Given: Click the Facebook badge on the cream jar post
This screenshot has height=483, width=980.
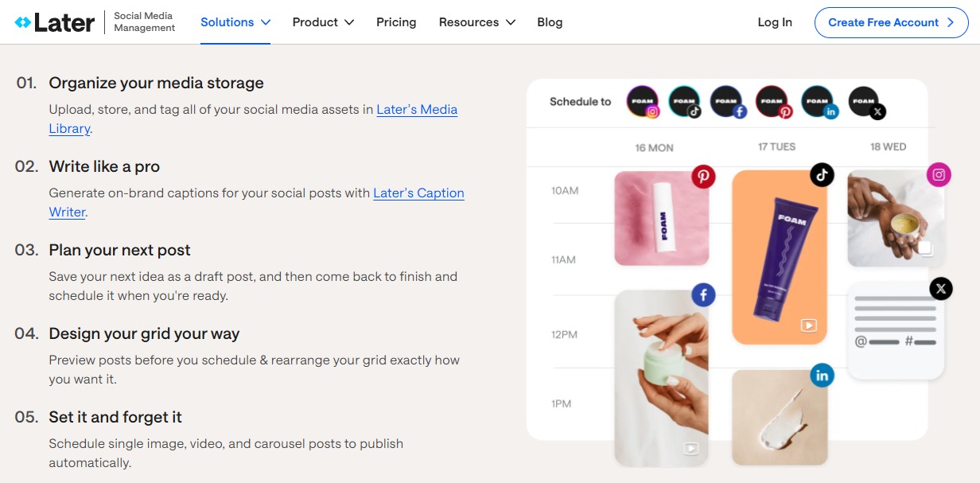Looking at the screenshot, I should [703, 295].
